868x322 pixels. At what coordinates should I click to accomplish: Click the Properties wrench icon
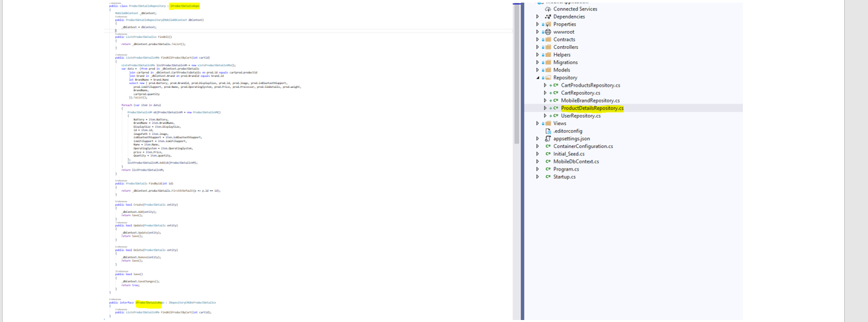[x=548, y=24]
